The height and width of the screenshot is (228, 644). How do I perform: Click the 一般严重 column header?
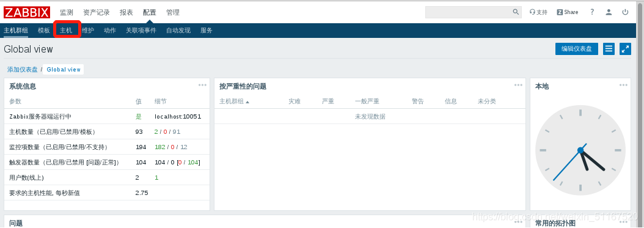tap(367, 101)
